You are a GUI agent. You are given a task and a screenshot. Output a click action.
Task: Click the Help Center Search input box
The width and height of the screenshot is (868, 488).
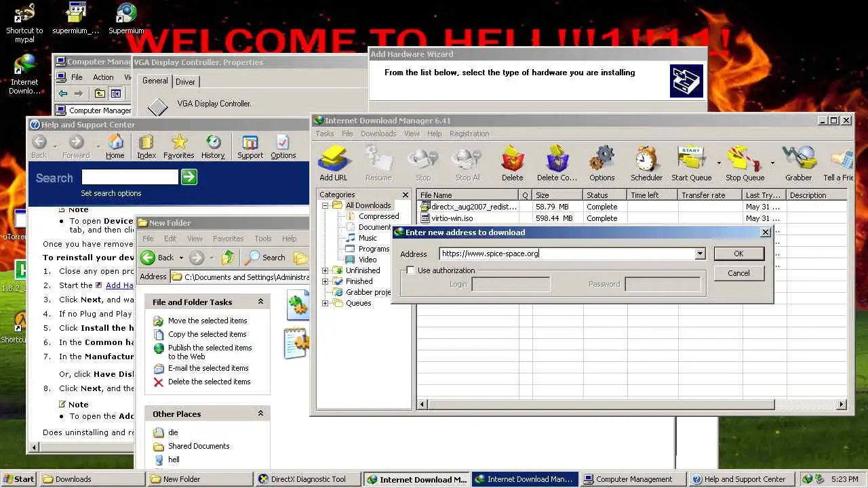click(x=130, y=177)
